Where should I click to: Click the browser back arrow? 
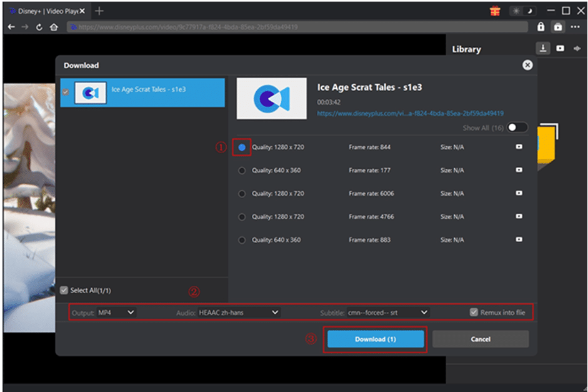[x=11, y=28]
